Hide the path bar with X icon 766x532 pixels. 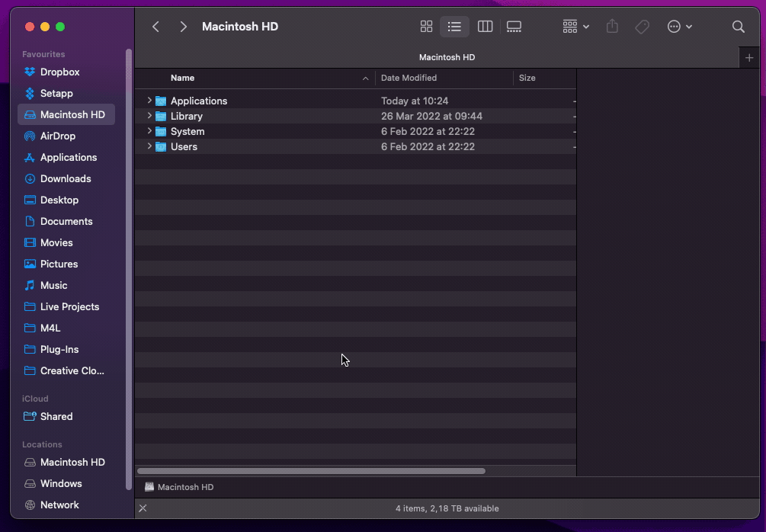pyautogui.click(x=143, y=508)
